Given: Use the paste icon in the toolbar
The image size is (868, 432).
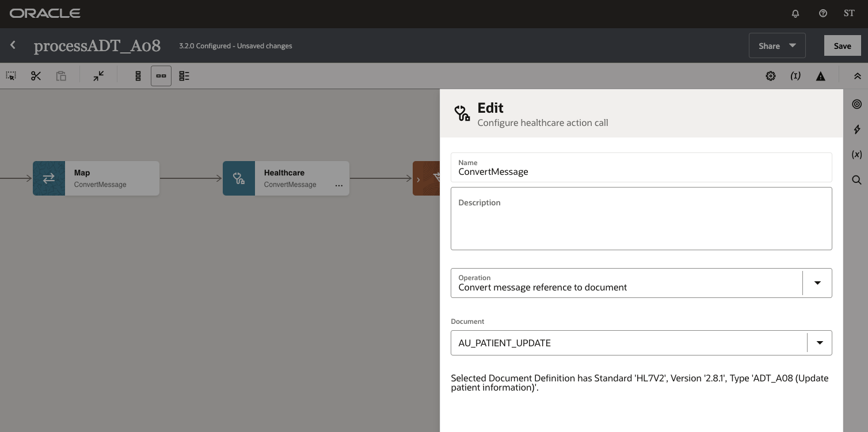Looking at the screenshot, I should pos(61,75).
